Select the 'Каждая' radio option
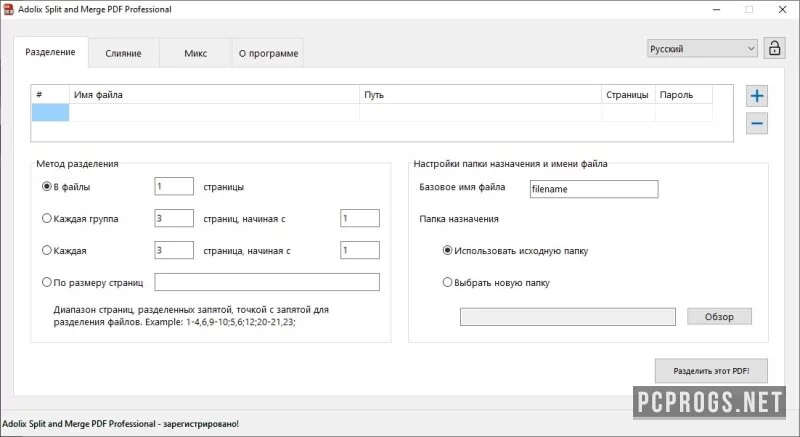 click(46, 250)
